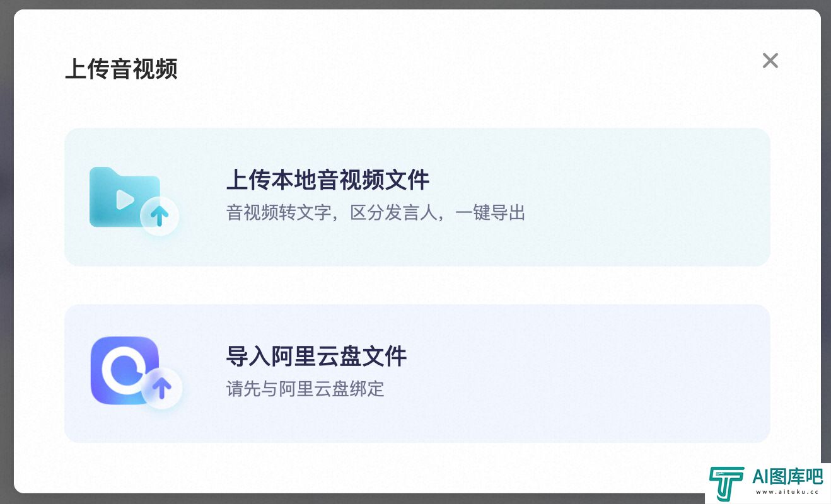Choose the 导入阿里云盘文件 heading
Viewport: 831px width, 504px height.
click(x=317, y=357)
